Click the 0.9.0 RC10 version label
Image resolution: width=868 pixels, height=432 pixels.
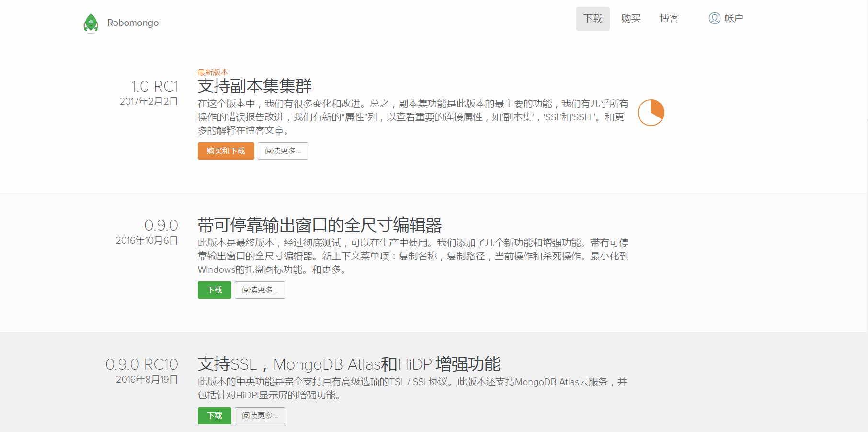pos(142,364)
